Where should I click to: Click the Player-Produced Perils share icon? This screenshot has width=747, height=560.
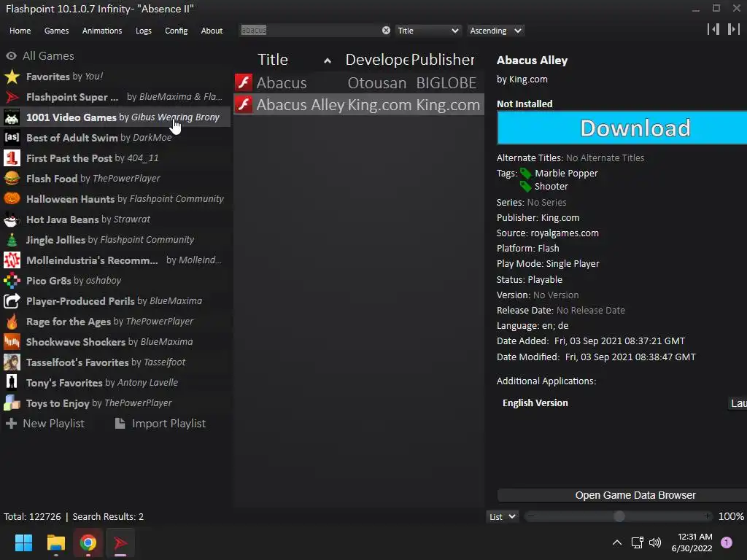coord(12,301)
